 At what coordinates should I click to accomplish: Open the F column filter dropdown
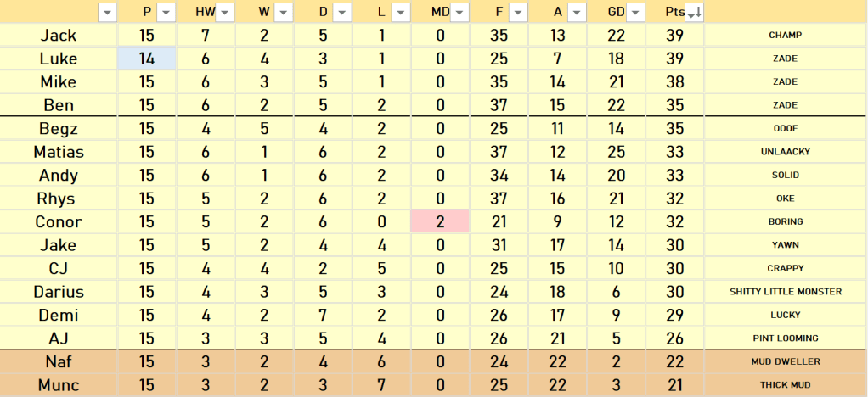(x=518, y=13)
